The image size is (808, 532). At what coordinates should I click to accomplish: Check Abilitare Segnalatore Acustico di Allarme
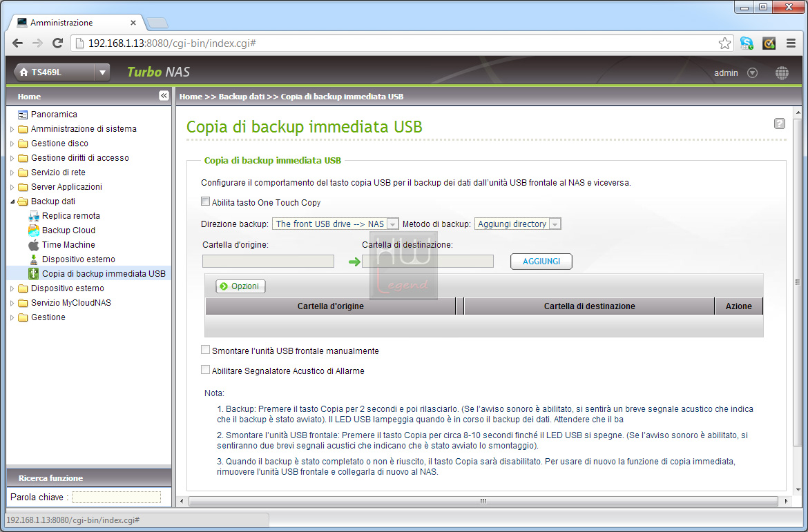pos(206,370)
